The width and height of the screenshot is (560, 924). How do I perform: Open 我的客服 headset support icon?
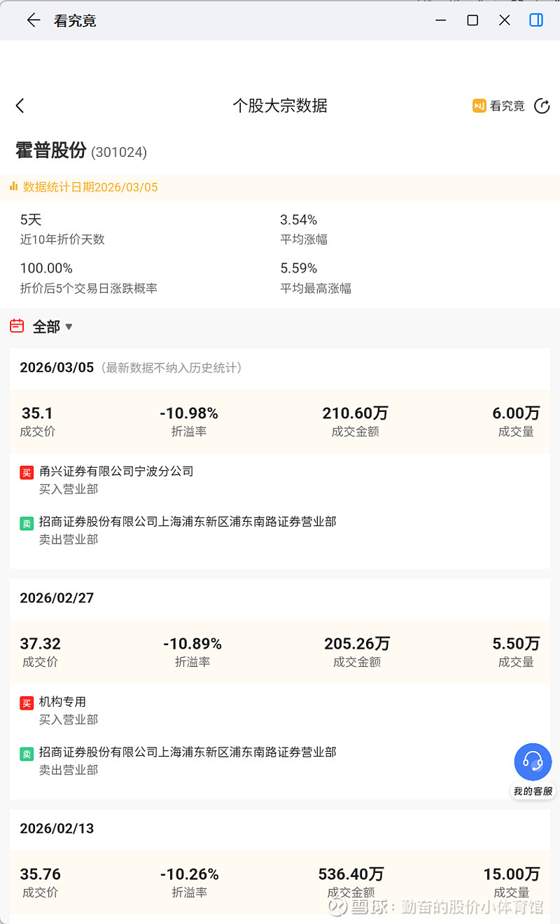tap(533, 761)
